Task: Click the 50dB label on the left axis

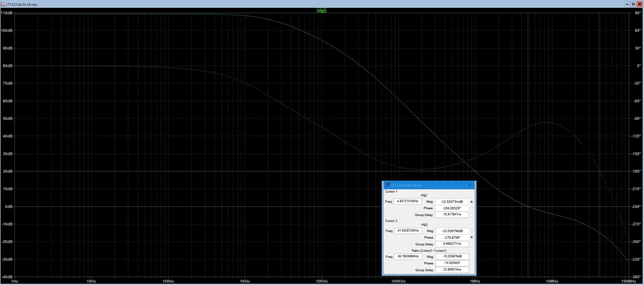Action: click(x=8, y=119)
